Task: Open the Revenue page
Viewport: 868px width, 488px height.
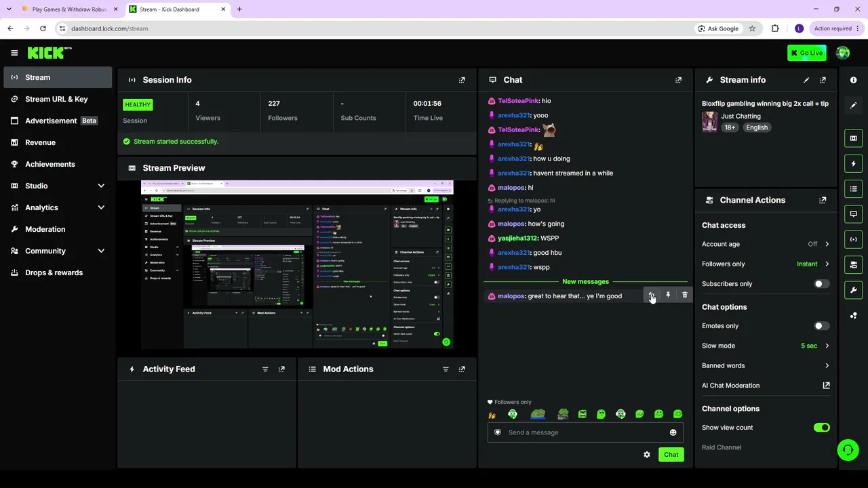Action: tap(58, 142)
